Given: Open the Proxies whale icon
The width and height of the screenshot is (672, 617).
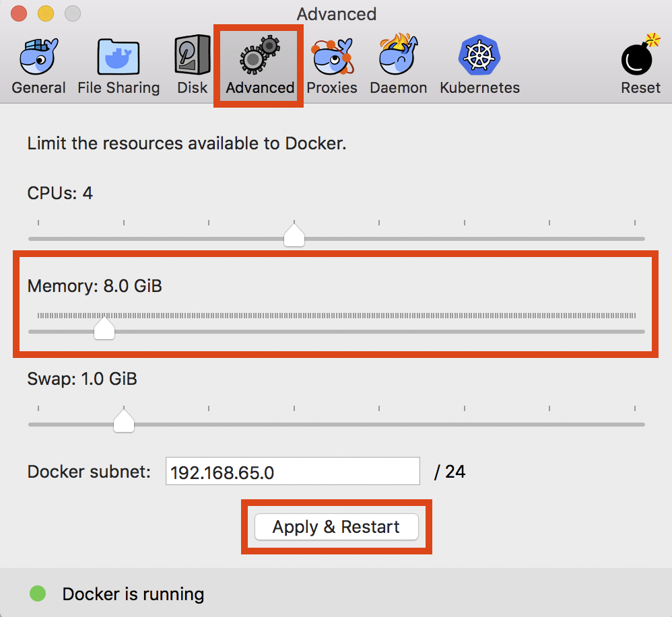Looking at the screenshot, I should [333, 56].
